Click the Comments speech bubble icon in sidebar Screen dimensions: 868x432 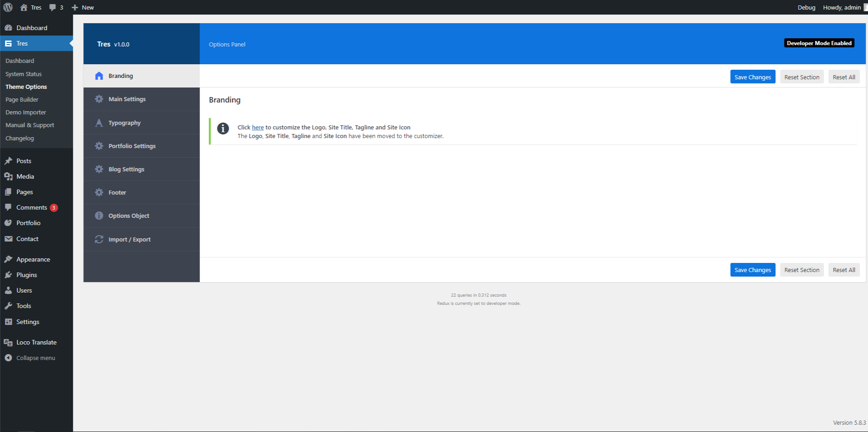tap(8, 207)
